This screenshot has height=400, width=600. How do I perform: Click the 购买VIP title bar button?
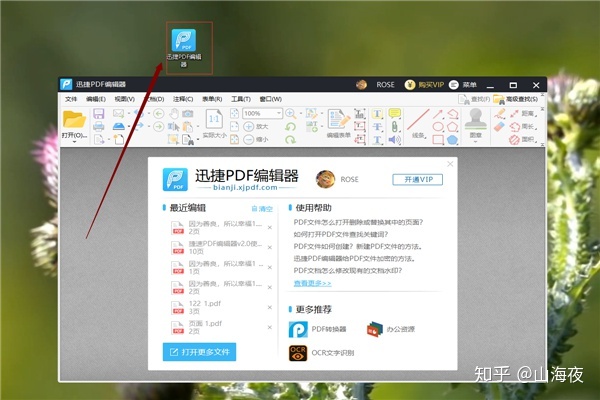point(424,85)
